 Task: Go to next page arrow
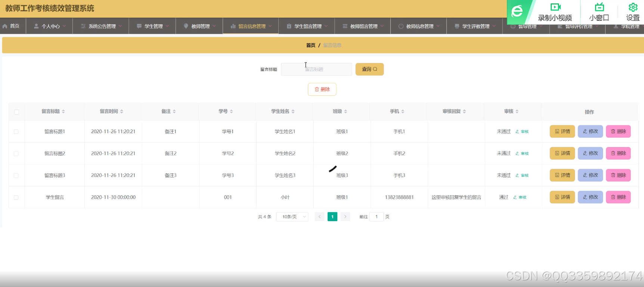point(345,217)
